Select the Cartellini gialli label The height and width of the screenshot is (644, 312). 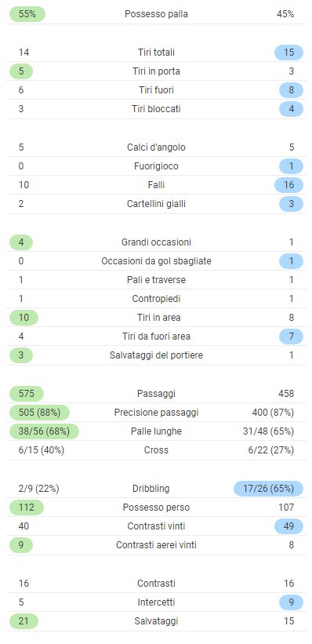click(157, 204)
